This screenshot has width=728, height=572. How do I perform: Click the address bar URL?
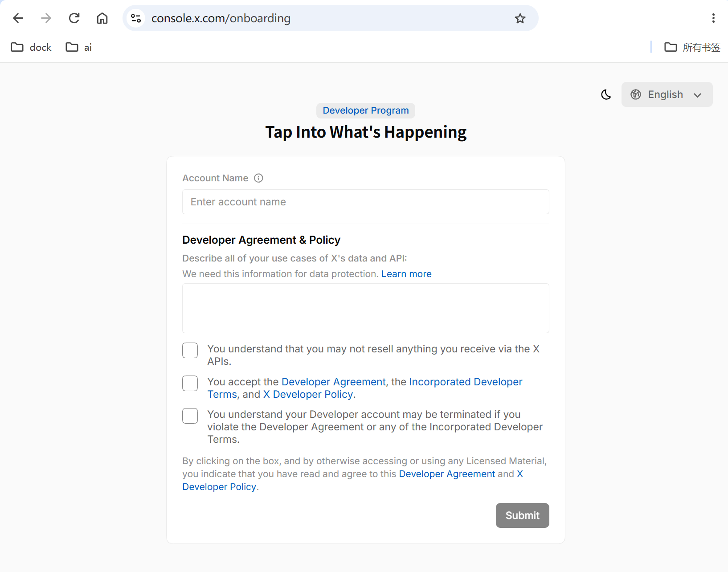(221, 18)
